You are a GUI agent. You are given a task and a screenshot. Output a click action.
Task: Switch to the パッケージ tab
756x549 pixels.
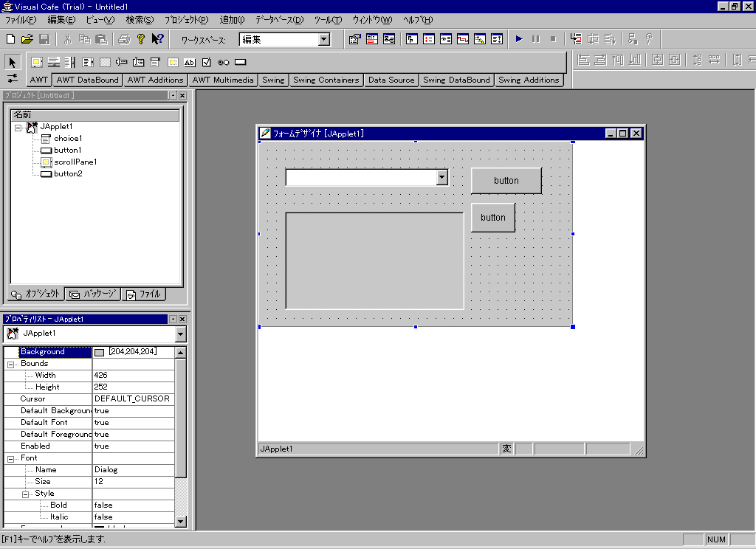click(93, 294)
